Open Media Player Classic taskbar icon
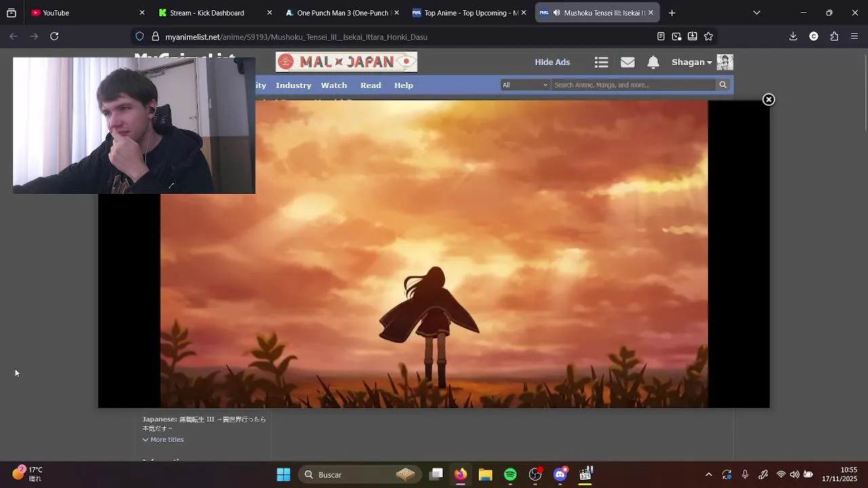The width and height of the screenshot is (868, 488). [x=585, y=474]
